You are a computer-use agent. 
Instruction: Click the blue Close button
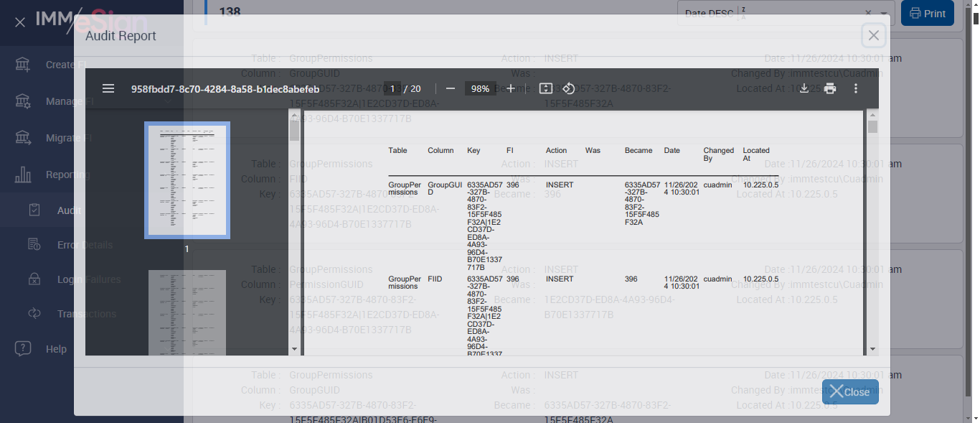(850, 391)
